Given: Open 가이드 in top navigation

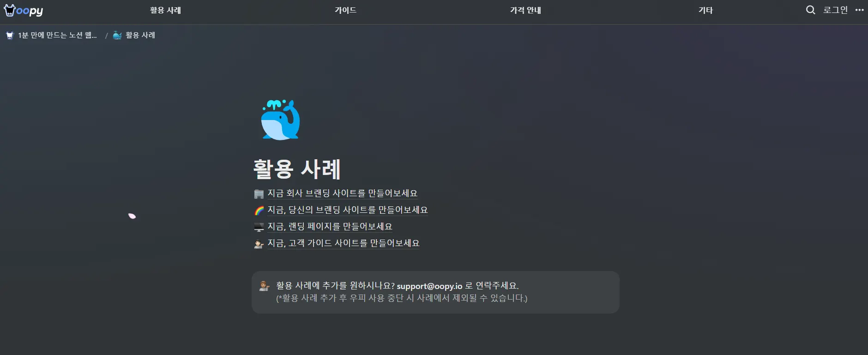Looking at the screenshot, I should coord(345,10).
